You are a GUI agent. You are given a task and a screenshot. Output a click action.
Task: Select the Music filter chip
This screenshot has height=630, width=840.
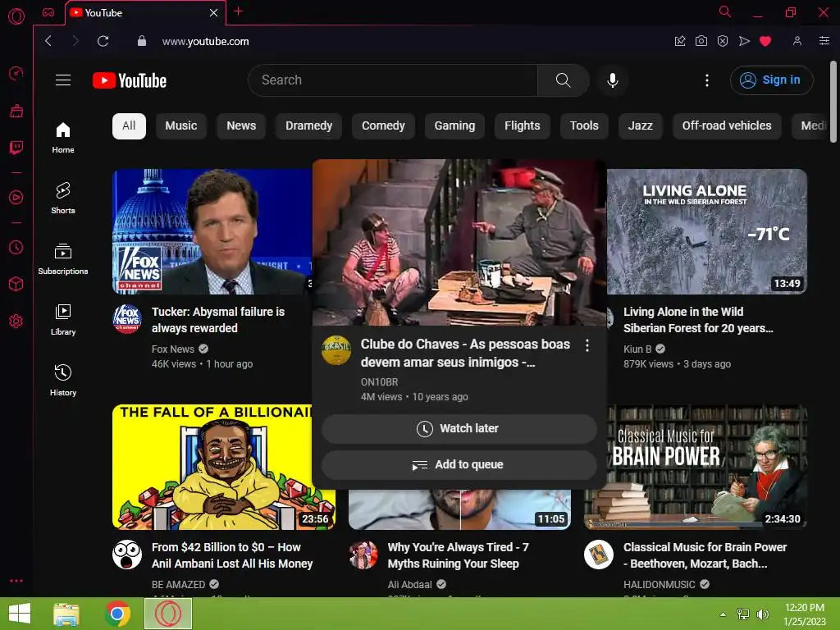[x=181, y=126]
